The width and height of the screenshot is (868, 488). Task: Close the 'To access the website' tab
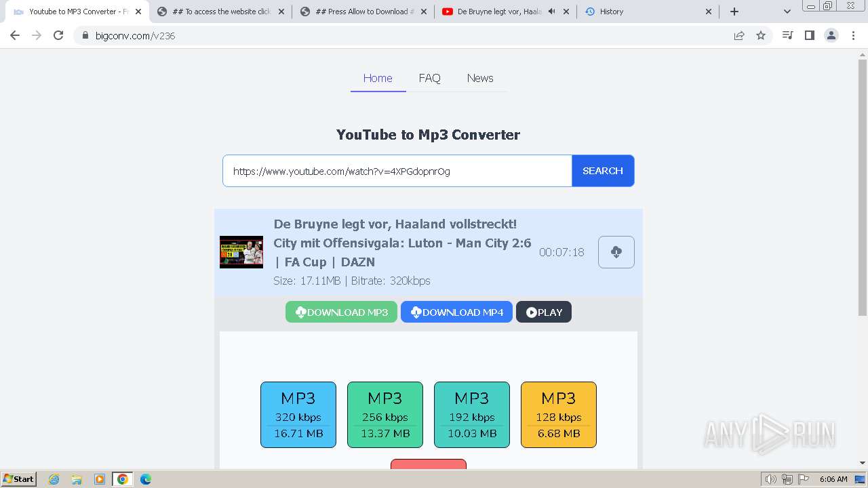click(x=281, y=12)
